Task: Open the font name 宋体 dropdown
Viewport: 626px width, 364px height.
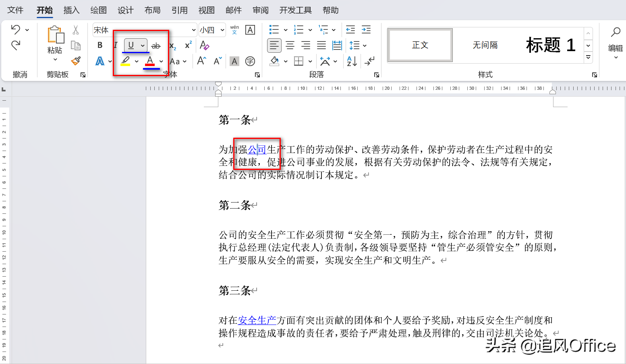Action: pyautogui.click(x=193, y=30)
